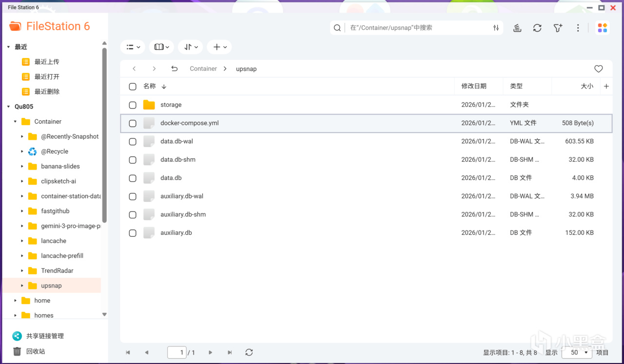Collapse the 最近 section

pyautogui.click(x=8, y=47)
